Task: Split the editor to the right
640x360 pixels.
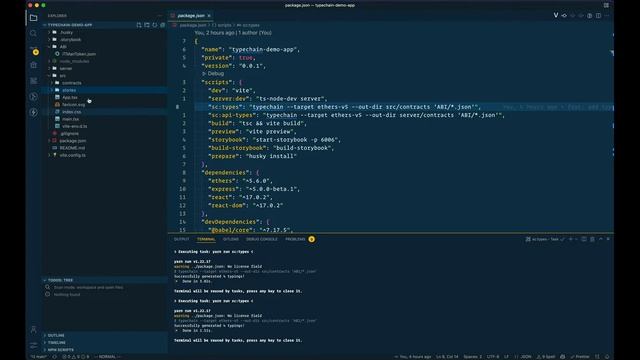Action: [x=598, y=16]
